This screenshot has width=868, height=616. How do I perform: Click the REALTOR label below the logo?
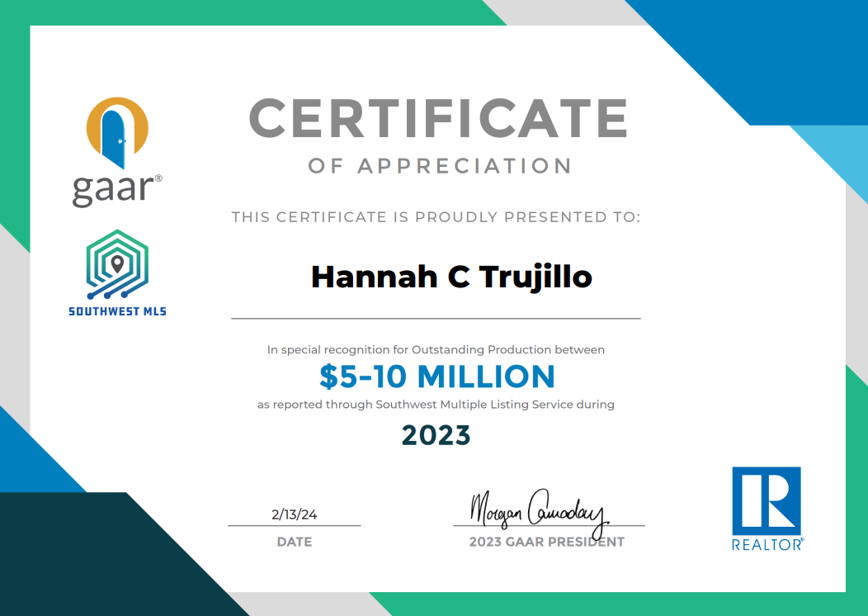coord(767,545)
